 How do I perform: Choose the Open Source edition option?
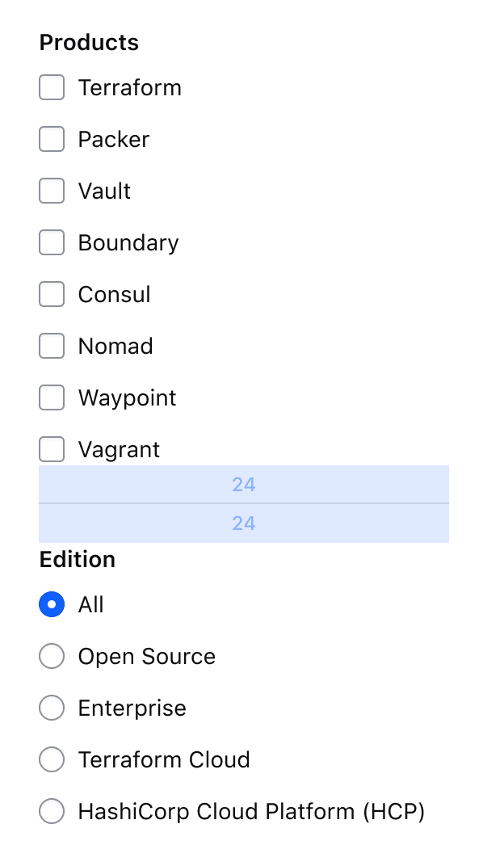pos(51,656)
